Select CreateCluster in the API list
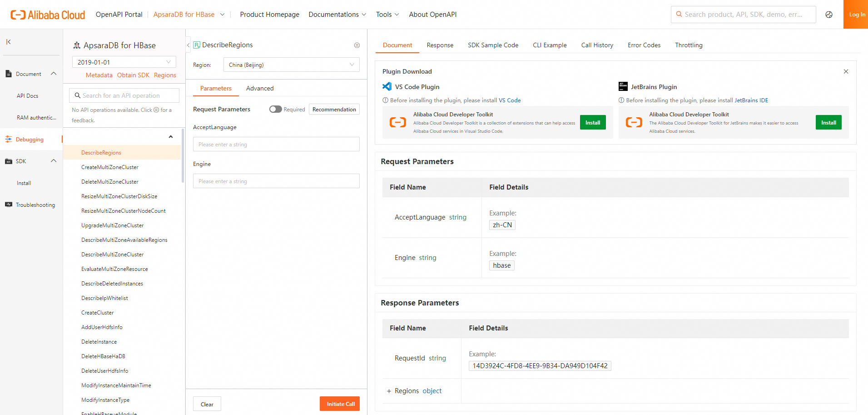The image size is (868, 415). click(x=97, y=313)
